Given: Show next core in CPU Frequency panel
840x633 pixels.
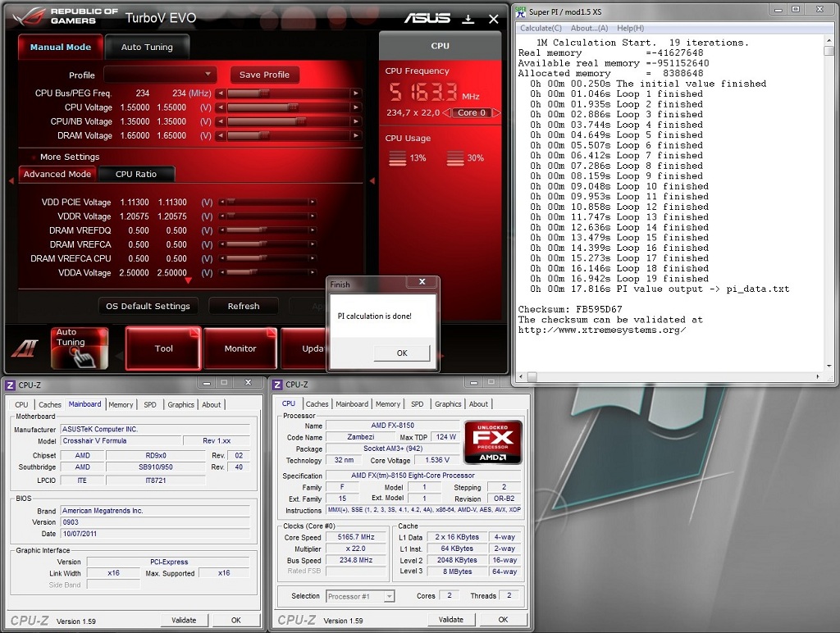Looking at the screenshot, I should (x=496, y=112).
